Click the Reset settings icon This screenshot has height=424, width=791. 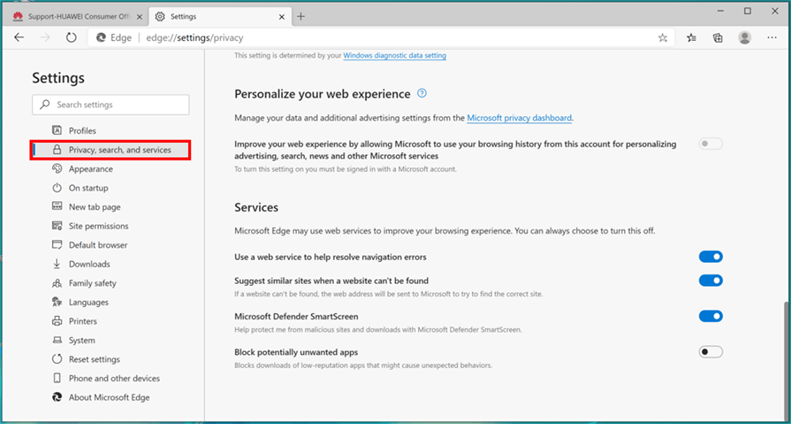click(x=57, y=359)
